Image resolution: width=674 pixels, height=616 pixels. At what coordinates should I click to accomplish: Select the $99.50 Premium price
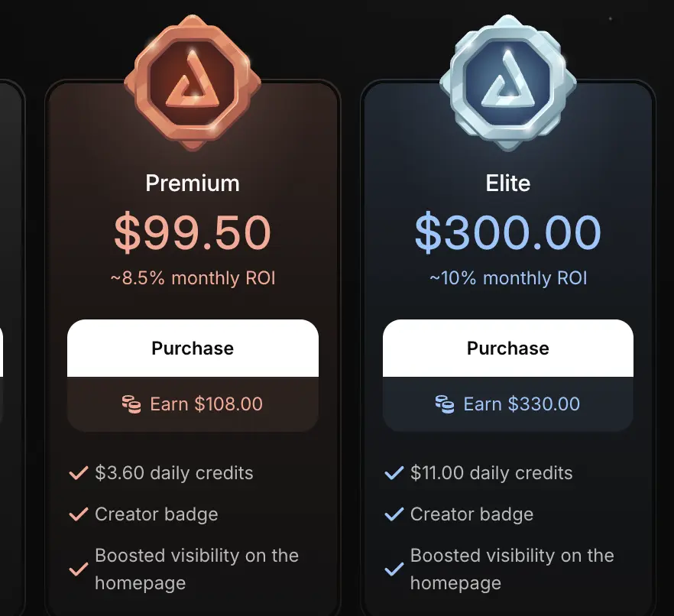[193, 233]
